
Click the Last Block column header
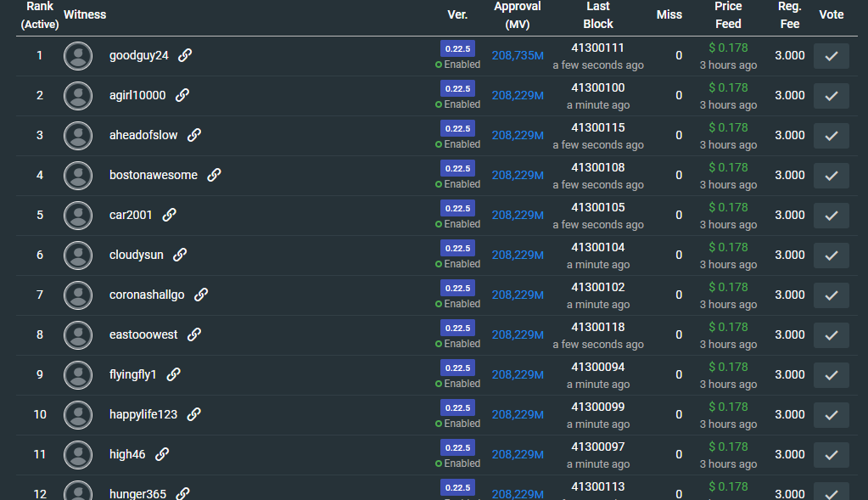[597, 15]
